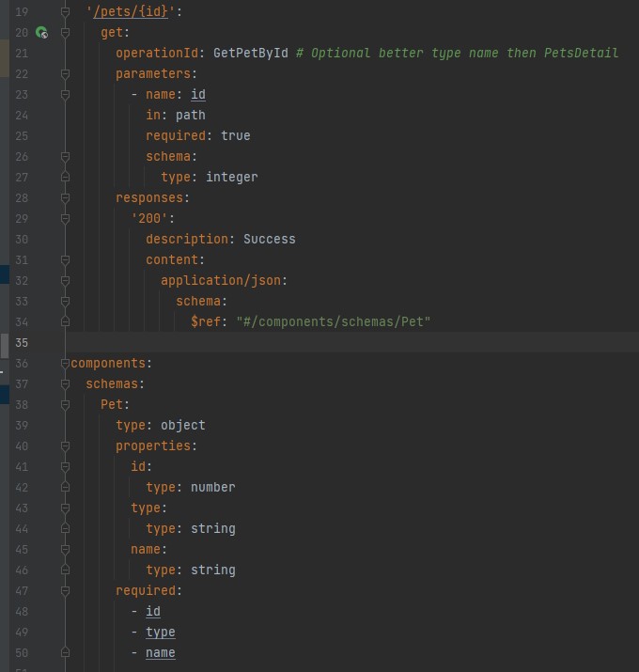
Task: Click the 'type: object' line
Action: click(161, 426)
